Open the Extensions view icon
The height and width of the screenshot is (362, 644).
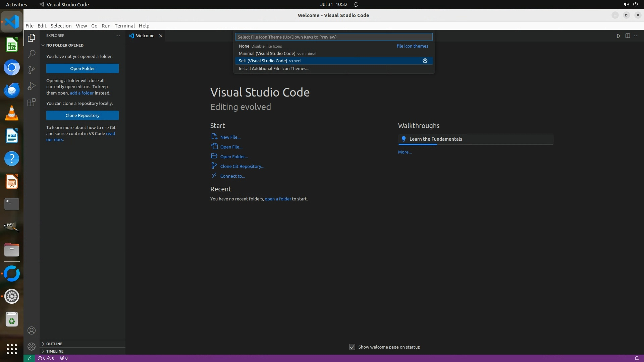tap(32, 102)
